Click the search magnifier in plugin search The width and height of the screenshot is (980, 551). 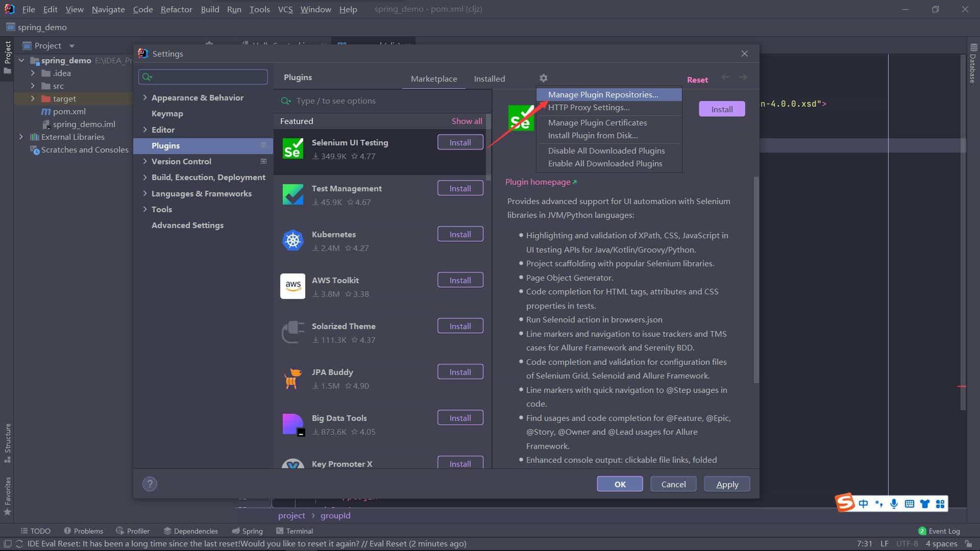(286, 101)
